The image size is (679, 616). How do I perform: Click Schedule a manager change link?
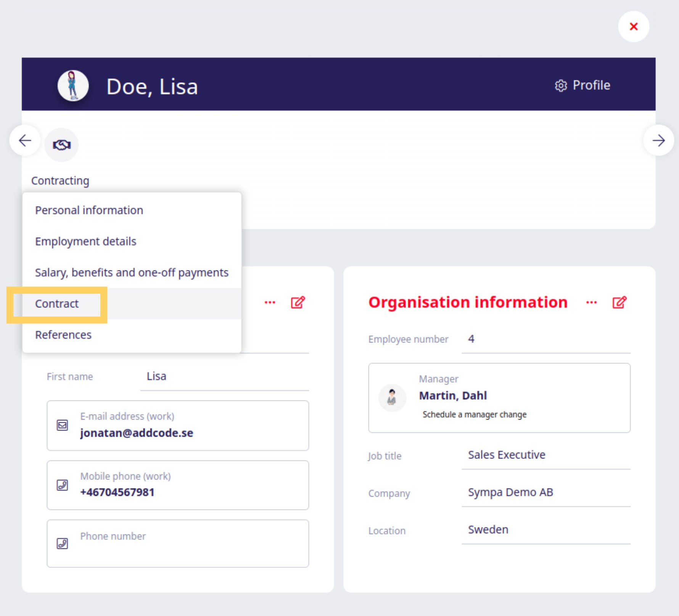point(474,414)
